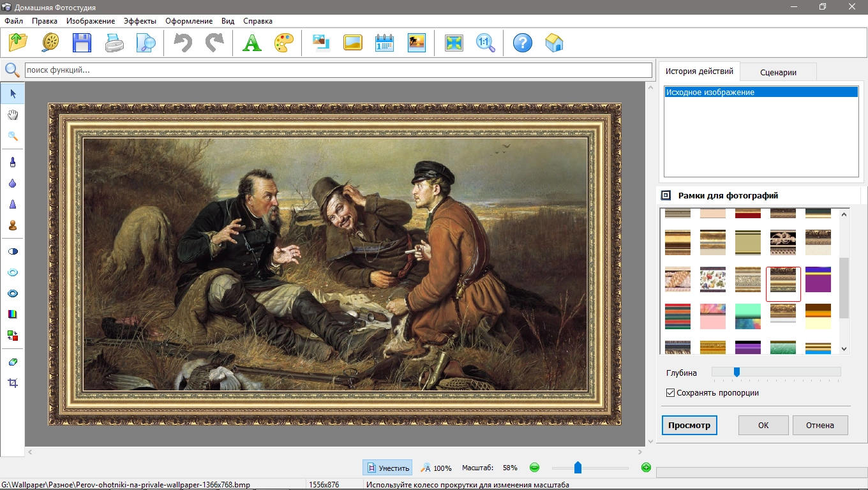Open print preview magnifier page icon
Image resolution: width=868 pixels, height=490 pixels.
[146, 43]
